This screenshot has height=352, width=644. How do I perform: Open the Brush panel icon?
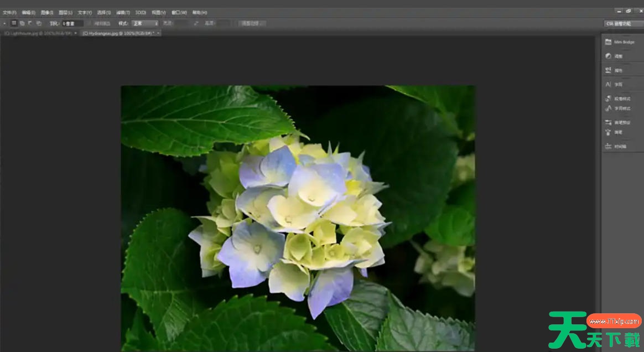coord(609,132)
